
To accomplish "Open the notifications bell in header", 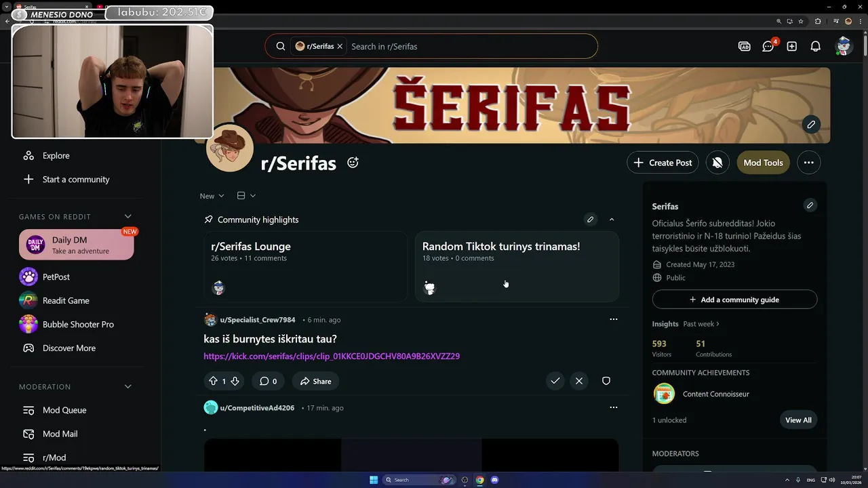I will click(816, 46).
